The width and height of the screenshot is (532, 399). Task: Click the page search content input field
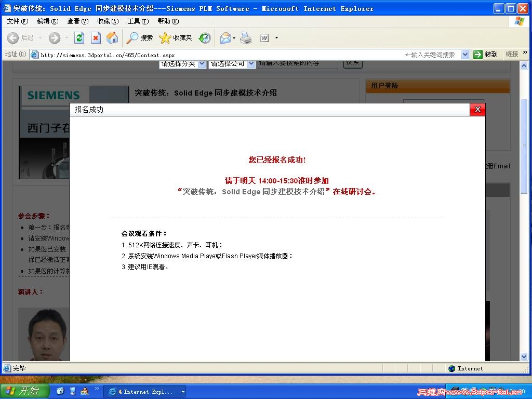[x=298, y=64]
